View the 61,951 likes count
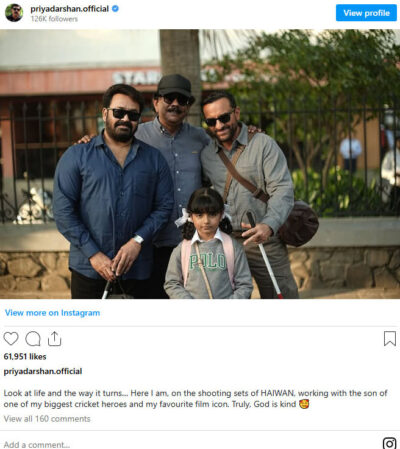Viewport: 400px width, 449px height. pyautogui.click(x=25, y=356)
